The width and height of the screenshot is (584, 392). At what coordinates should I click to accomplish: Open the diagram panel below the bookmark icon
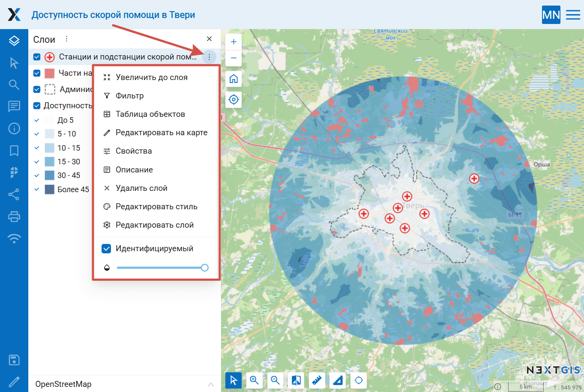point(14,172)
